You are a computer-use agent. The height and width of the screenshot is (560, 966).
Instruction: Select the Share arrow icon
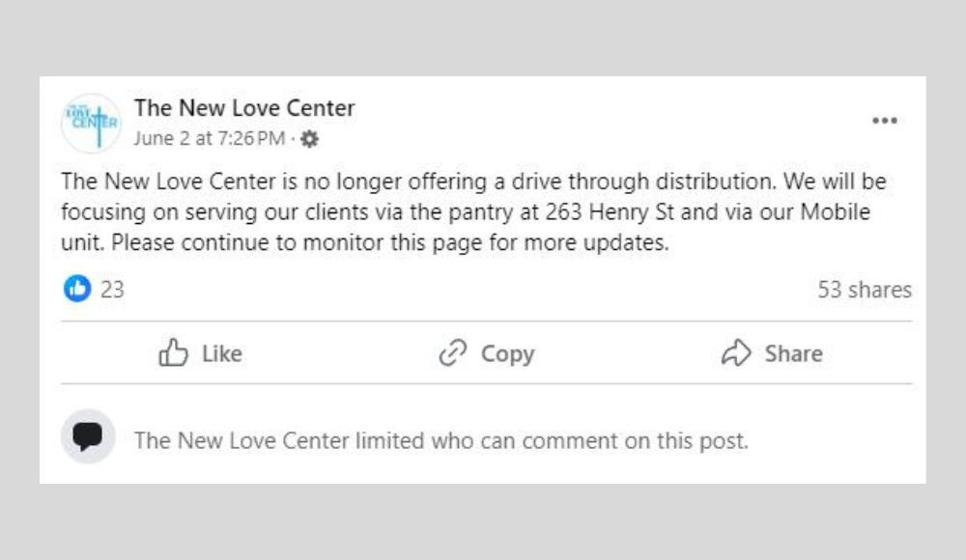pos(738,353)
